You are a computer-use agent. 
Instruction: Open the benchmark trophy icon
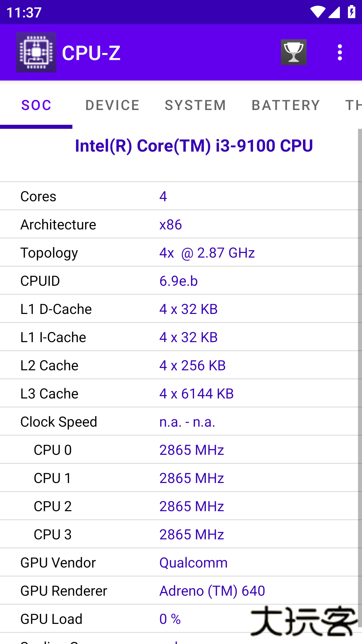point(294,52)
